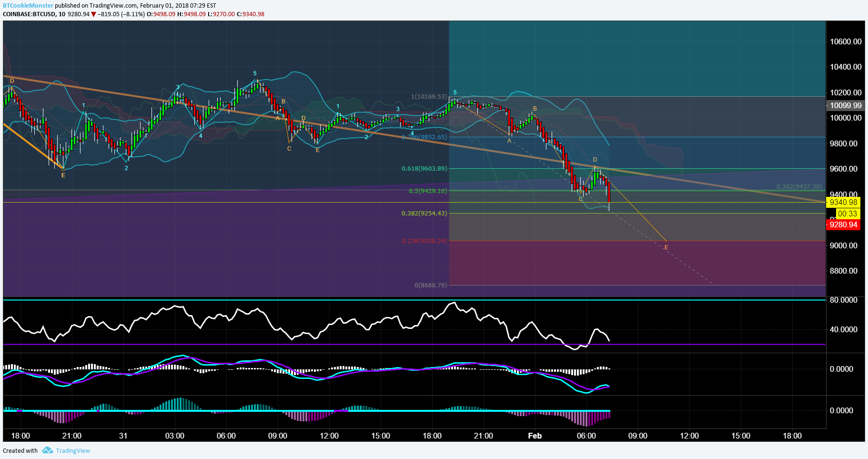This screenshot has height=459, width=868.
Task: Click the 8800.00 price axis label
Action: 843,271
